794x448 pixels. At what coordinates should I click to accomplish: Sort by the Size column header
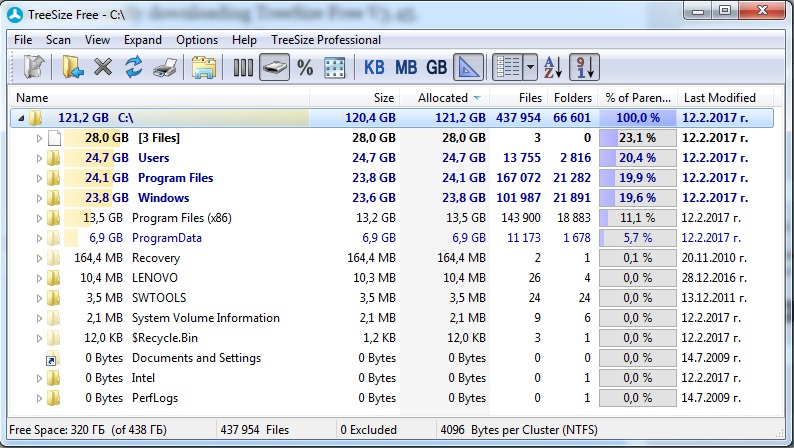pyautogui.click(x=354, y=98)
